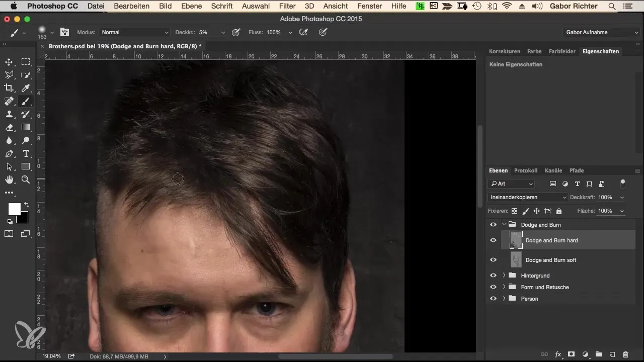644x362 pixels.
Task: Collapse the Dodge and Burn group
Action: pyautogui.click(x=504, y=225)
